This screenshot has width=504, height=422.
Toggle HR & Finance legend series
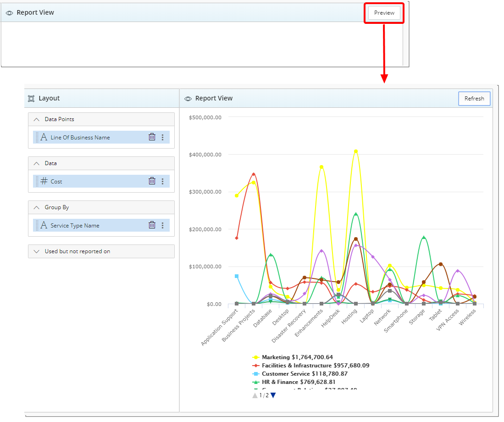click(x=294, y=382)
